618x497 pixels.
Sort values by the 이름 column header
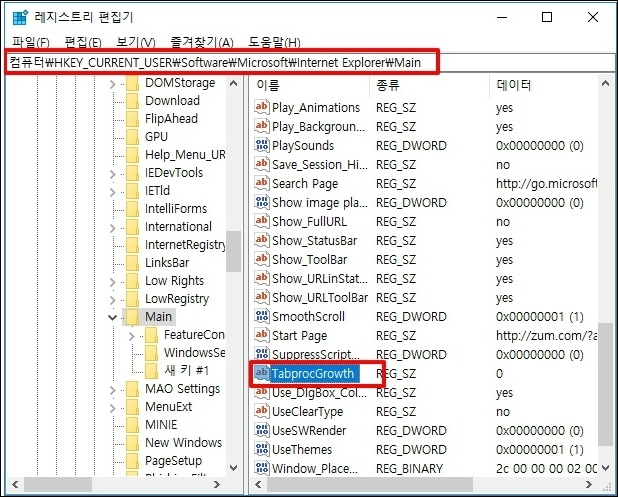309,85
